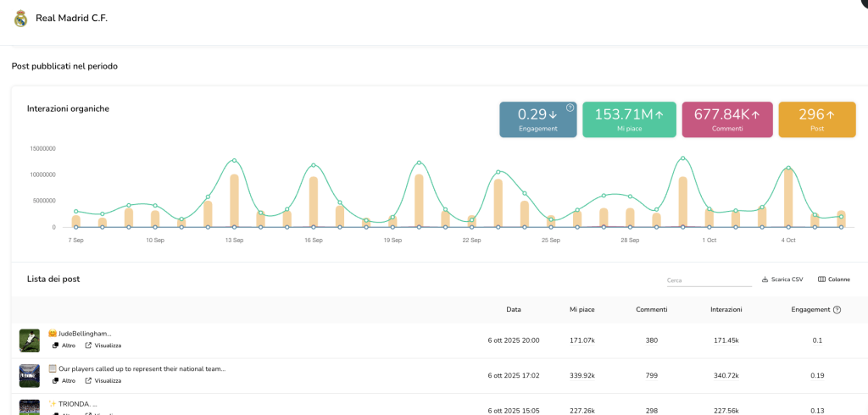Click the tallest chart peak near 13 Sep
Image resolution: width=868 pixels, height=415 pixels.
[x=234, y=160]
